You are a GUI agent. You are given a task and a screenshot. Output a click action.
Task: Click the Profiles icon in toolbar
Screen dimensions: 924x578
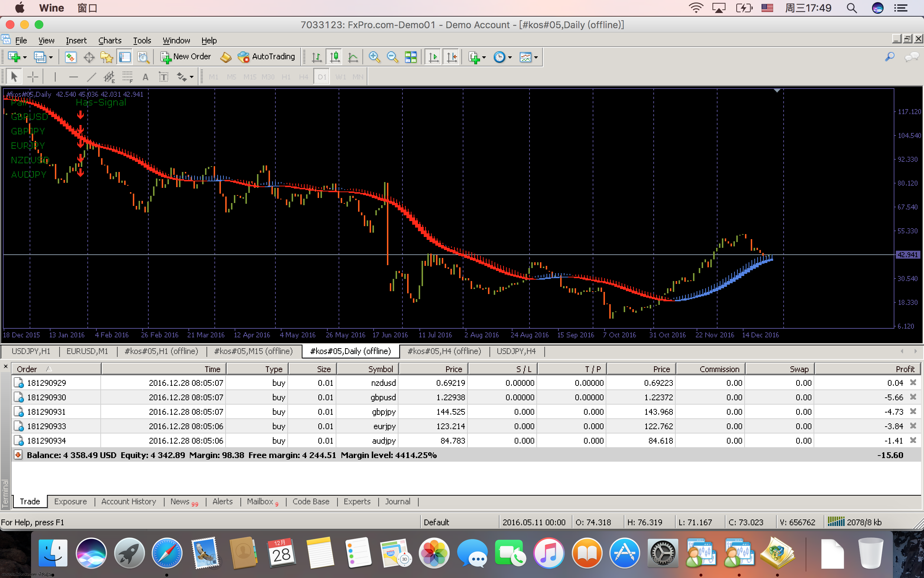(x=39, y=57)
